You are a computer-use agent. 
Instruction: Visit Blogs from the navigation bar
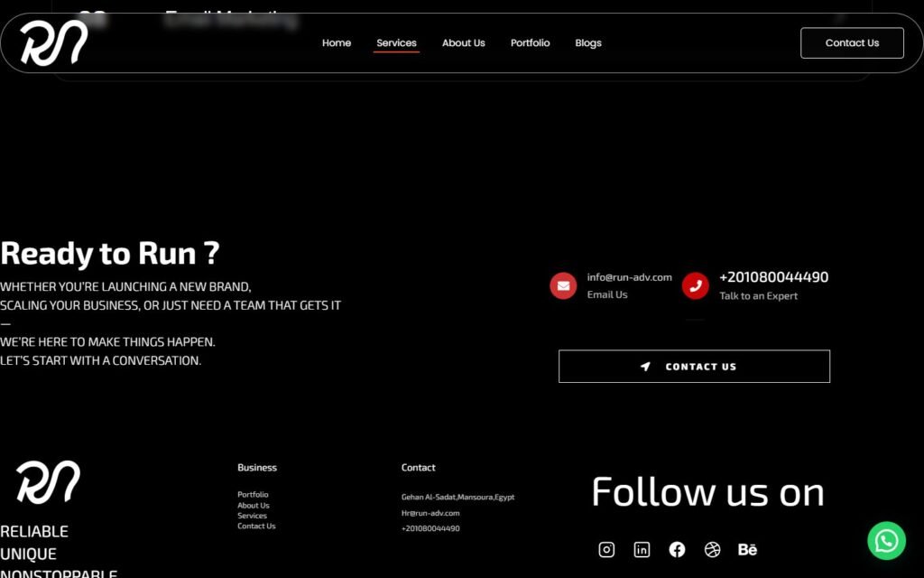tap(588, 43)
